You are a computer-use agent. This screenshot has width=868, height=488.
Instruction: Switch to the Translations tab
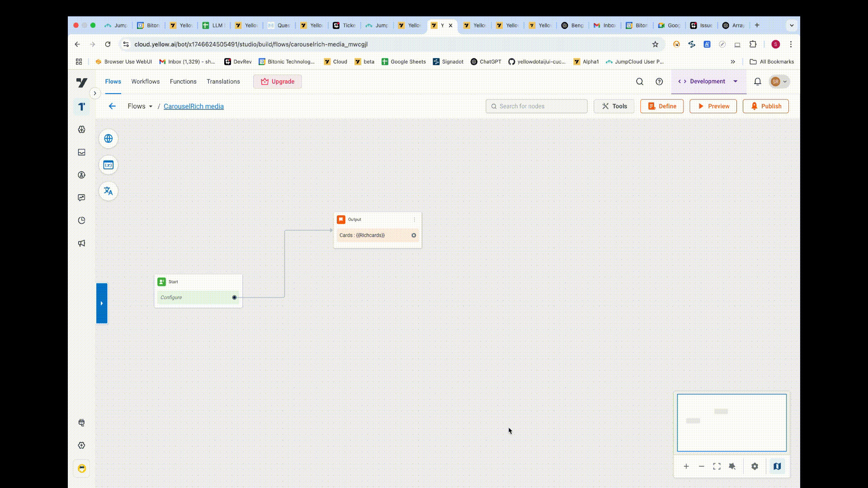[x=223, y=82]
